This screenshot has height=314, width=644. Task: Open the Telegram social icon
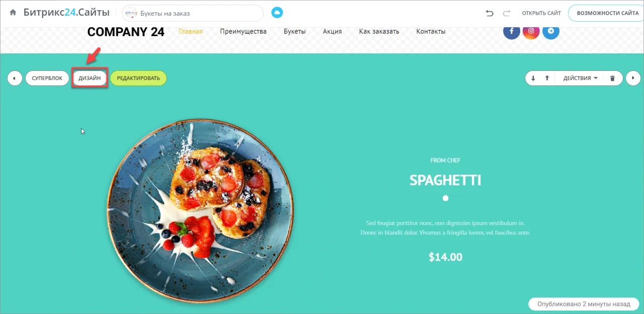(x=551, y=31)
